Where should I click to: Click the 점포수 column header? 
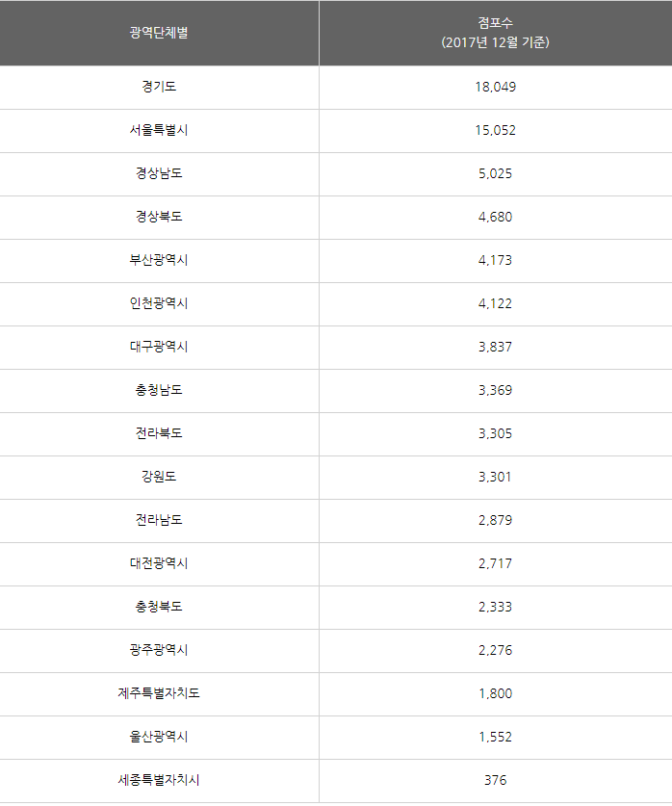(x=495, y=33)
